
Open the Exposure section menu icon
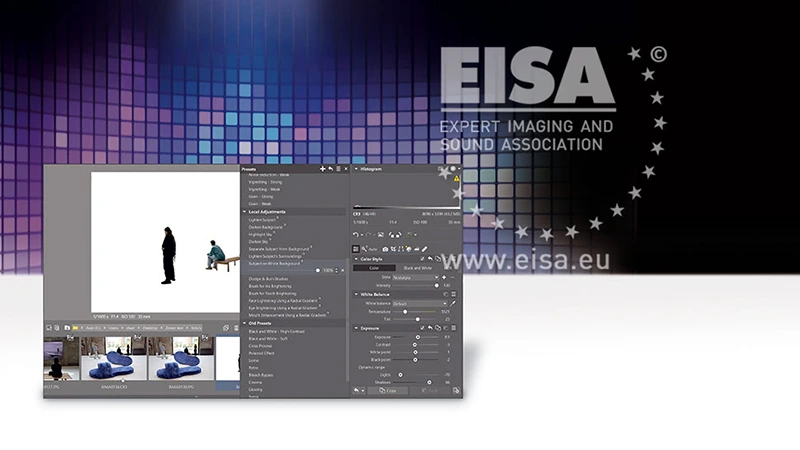(454, 328)
